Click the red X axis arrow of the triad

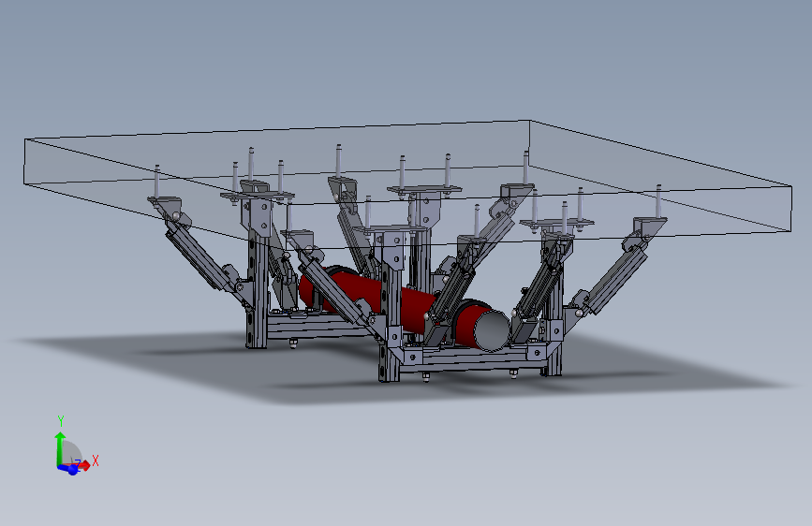(x=84, y=464)
